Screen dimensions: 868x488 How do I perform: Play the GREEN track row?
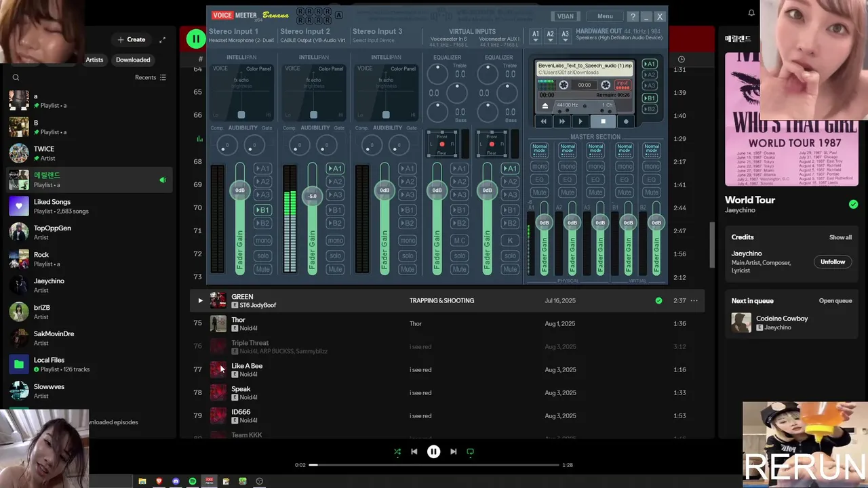[x=200, y=300]
